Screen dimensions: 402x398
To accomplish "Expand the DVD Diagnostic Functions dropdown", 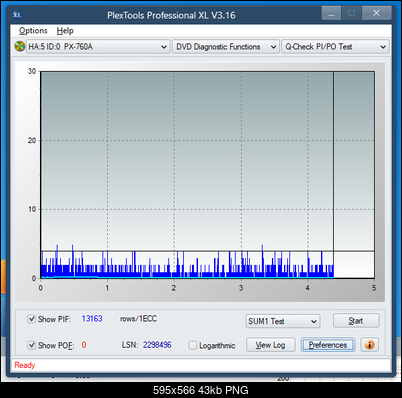I will click(x=226, y=47).
